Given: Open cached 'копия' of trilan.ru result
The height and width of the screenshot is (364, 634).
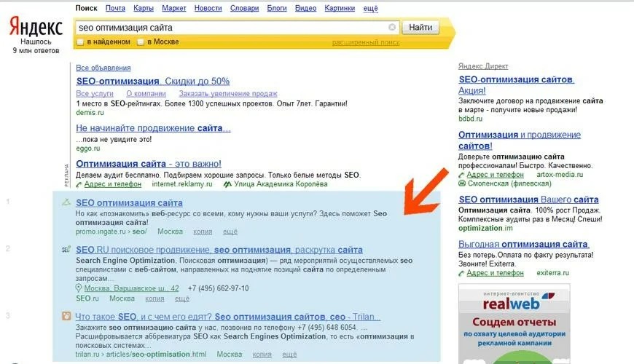Looking at the screenshot, I should tap(262, 355).
